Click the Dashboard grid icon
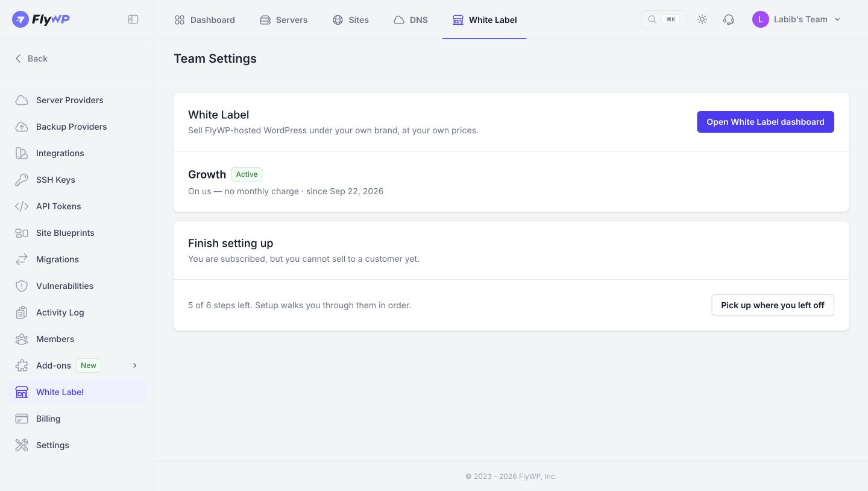The height and width of the screenshot is (491, 868). tap(180, 20)
